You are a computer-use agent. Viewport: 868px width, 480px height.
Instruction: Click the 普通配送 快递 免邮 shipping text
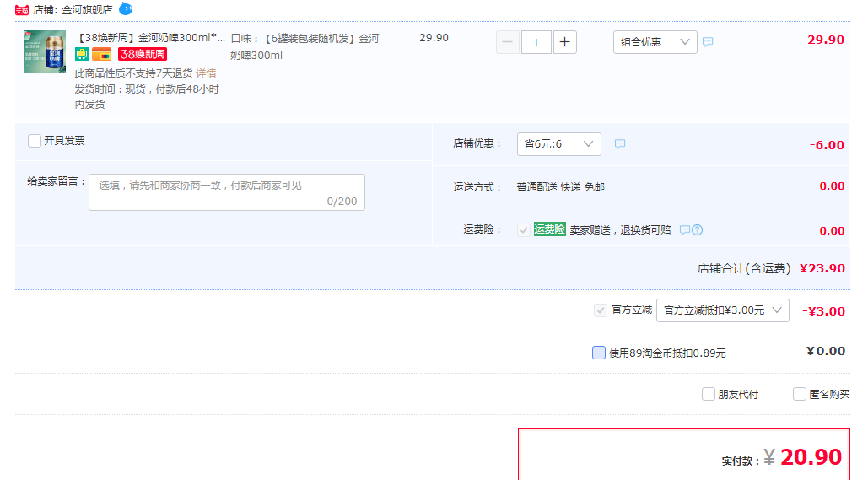tap(561, 187)
